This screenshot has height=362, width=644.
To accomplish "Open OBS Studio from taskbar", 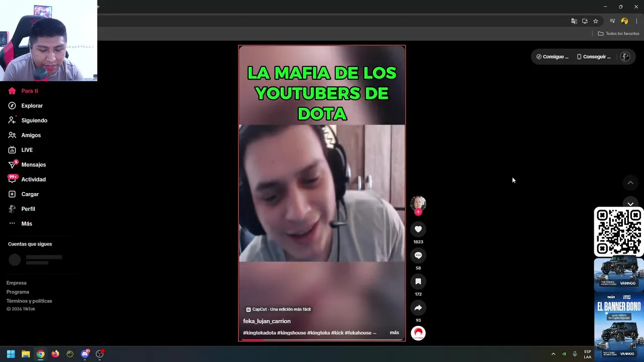I will (100, 354).
